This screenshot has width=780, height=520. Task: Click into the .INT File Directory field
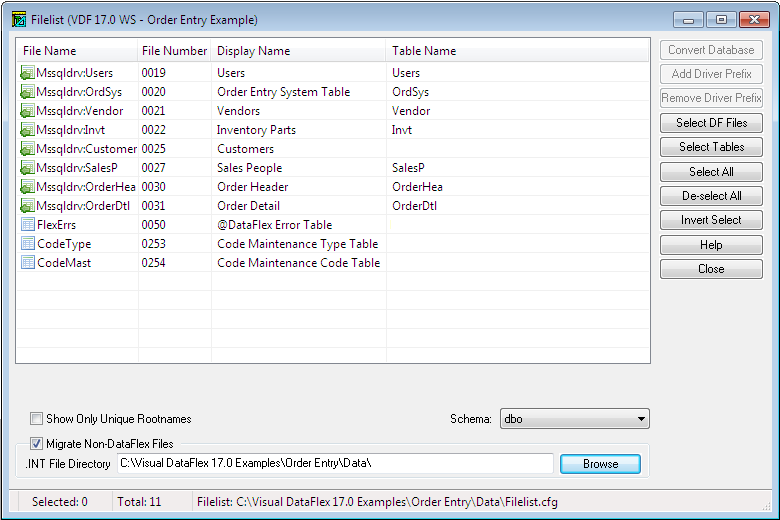(x=334, y=463)
